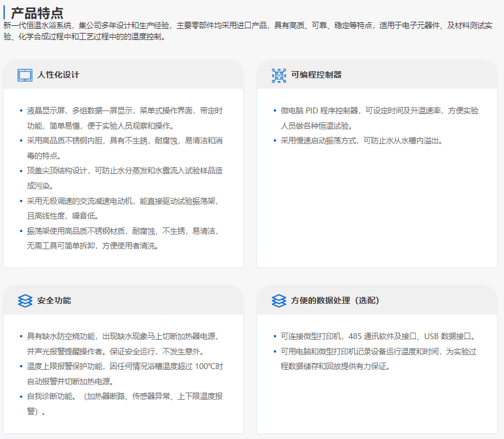Click the chip icon beside 可编程控制器
Viewport: 504px width, 439px height.
point(278,75)
